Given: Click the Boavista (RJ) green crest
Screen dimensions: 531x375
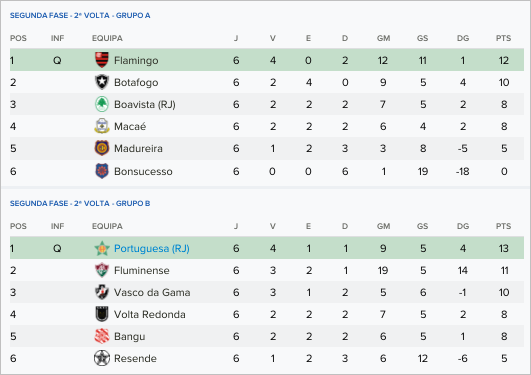Looking at the screenshot, I should coord(102,104).
